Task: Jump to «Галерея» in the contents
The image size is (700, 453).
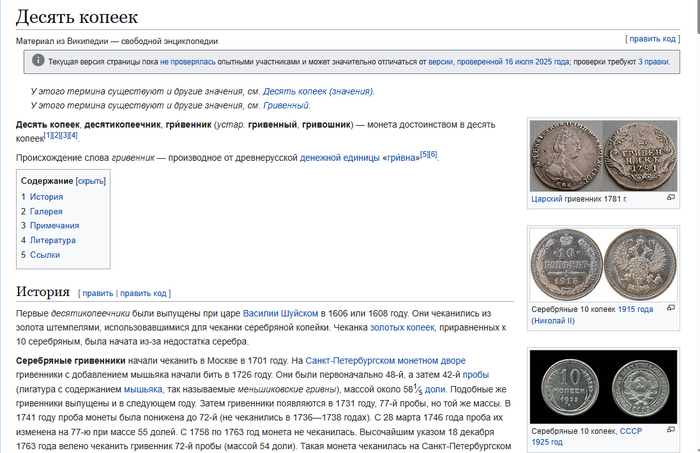Action: 46,211
